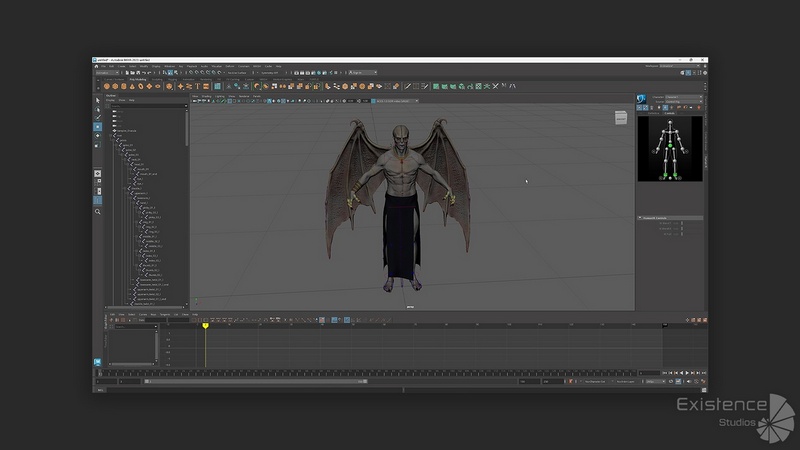The width and height of the screenshot is (800, 450).
Task: Select the hips effector on HumanIK figure
Action: (668, 147)
